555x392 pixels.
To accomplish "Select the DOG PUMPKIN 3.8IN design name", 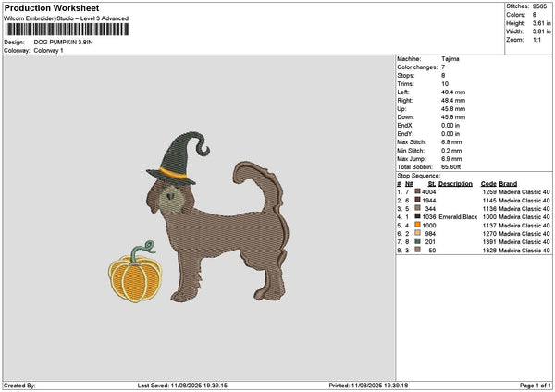I will pos(63,43).
